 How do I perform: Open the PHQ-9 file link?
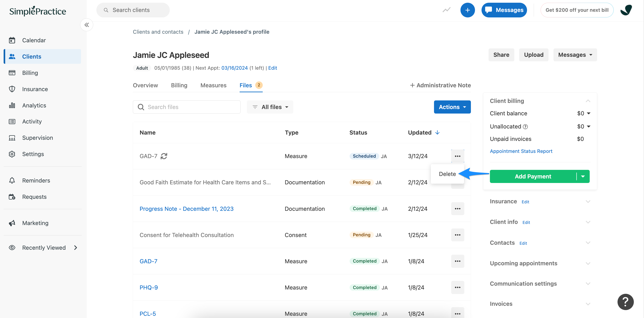coord(148,287)
